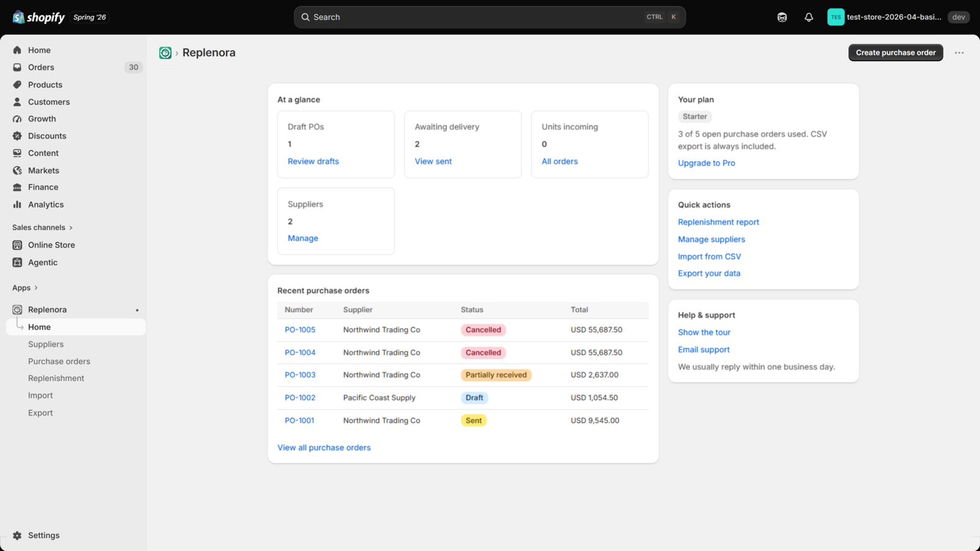
Task: Click Upgrade to Pro link
Action: pos(706,163)
